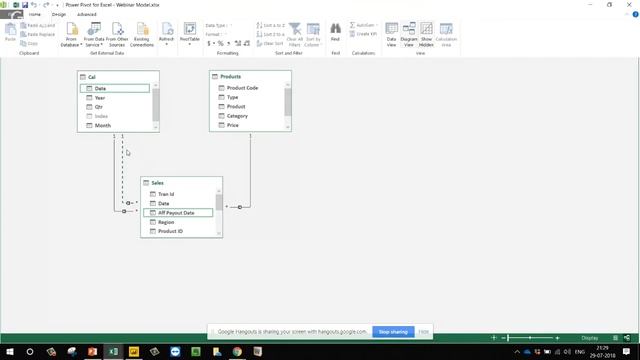Clear All Filters
The height and width of the screenshot is (360, 640).
click(295, 35)
